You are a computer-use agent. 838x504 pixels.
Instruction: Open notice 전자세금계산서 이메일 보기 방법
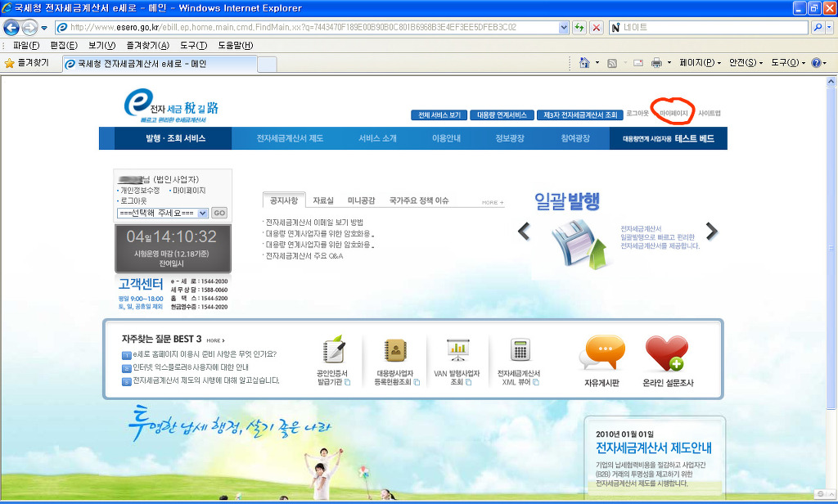click(x=314, y=223)
